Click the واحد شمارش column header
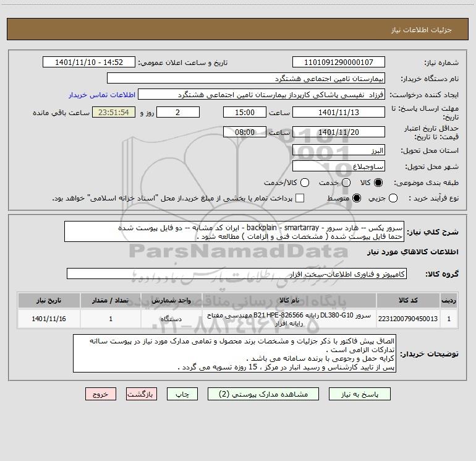This screenshot has width=476, height=461. pos(171,301)
